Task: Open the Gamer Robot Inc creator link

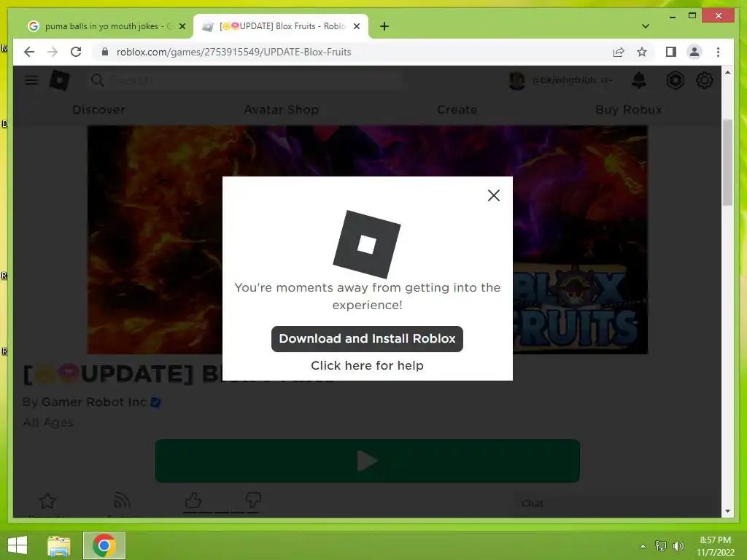Action: [93, 402]
